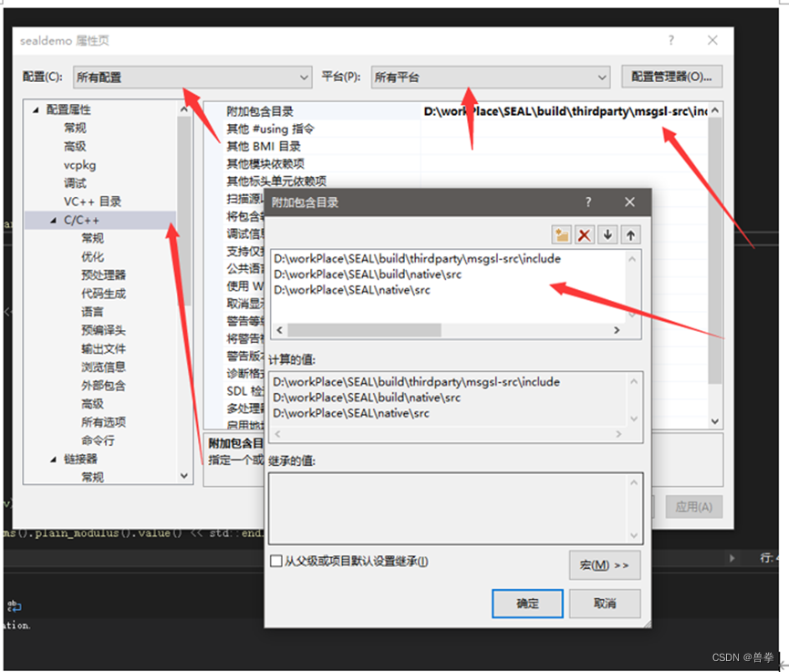Collapse the 链接器 tree node arrow
This screenshot has width=789, height=672.
53,460
